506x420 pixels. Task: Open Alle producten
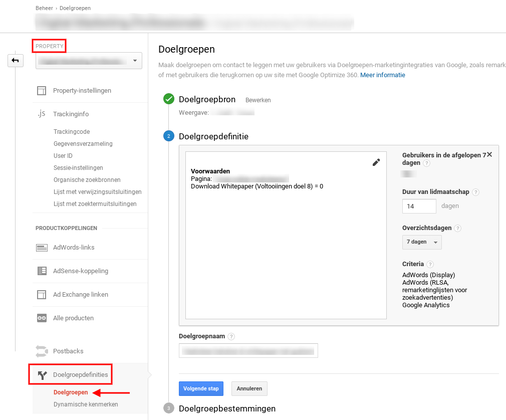pos(73,318)
